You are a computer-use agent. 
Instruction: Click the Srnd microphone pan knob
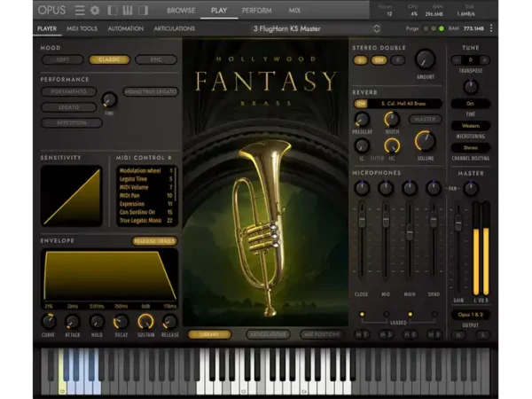(x=434, y=188)
